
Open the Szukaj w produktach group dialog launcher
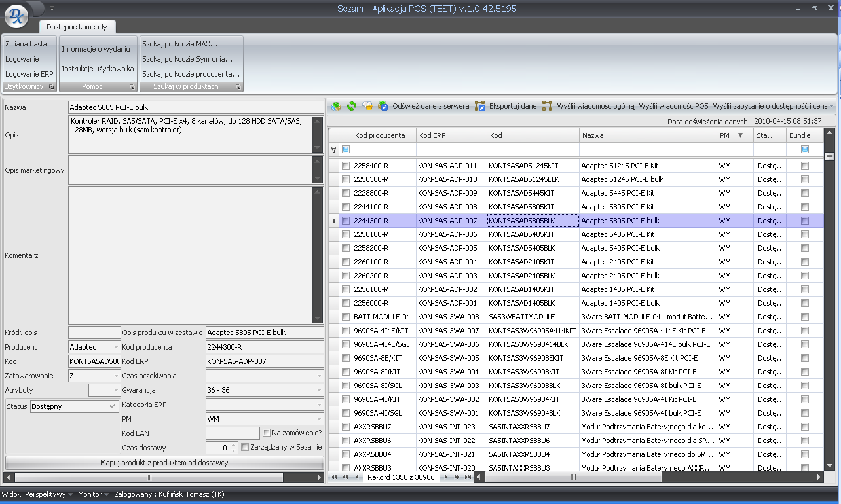point(238,86)
